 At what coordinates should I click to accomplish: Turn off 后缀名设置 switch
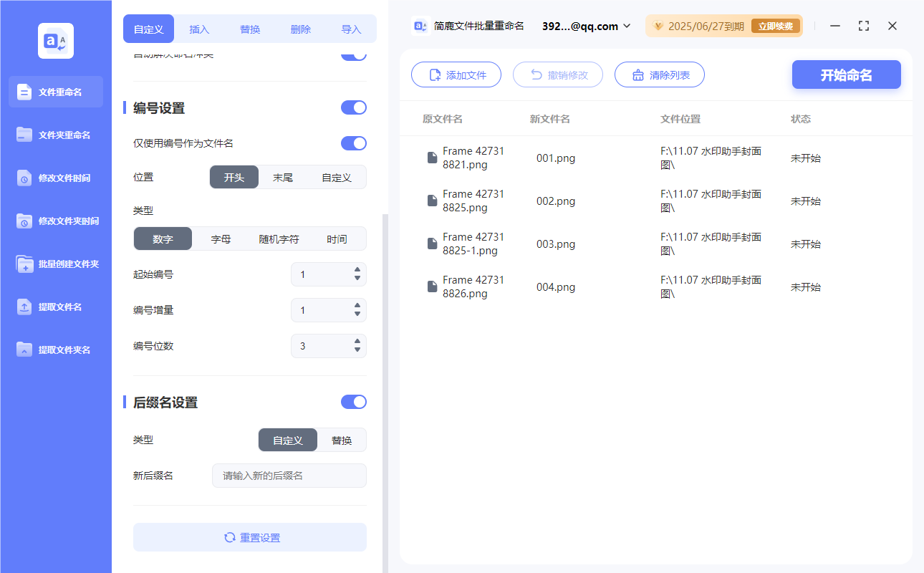(x=353, y=402)
